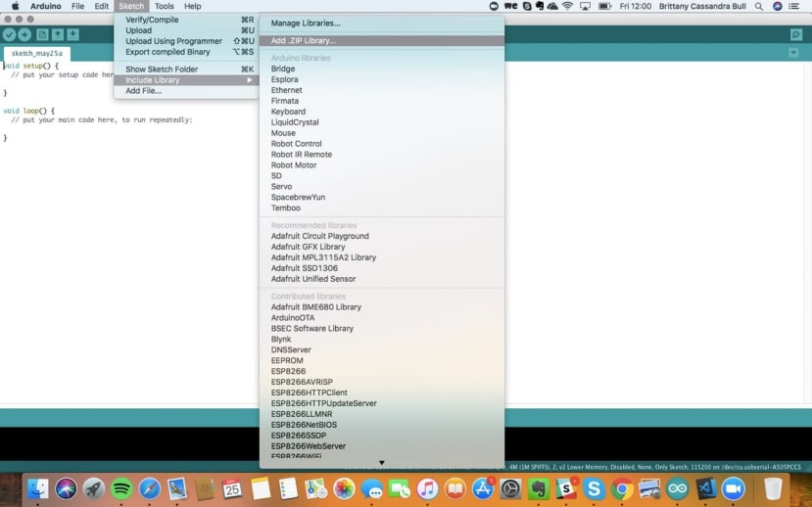Viewport: 812px width, 507px height.
Task: Click the Arduino infinity dock icon
Action: tap(678, 488)
